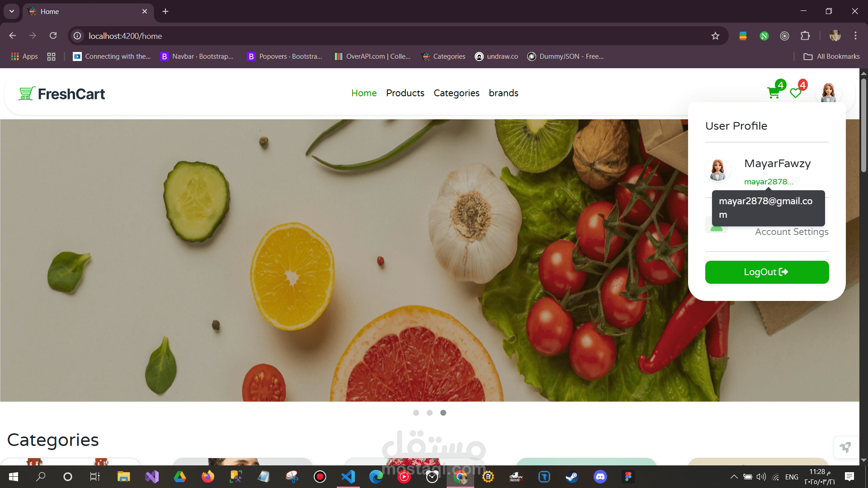
Task: Show hidden system tray icons
Action: [734, 477]
